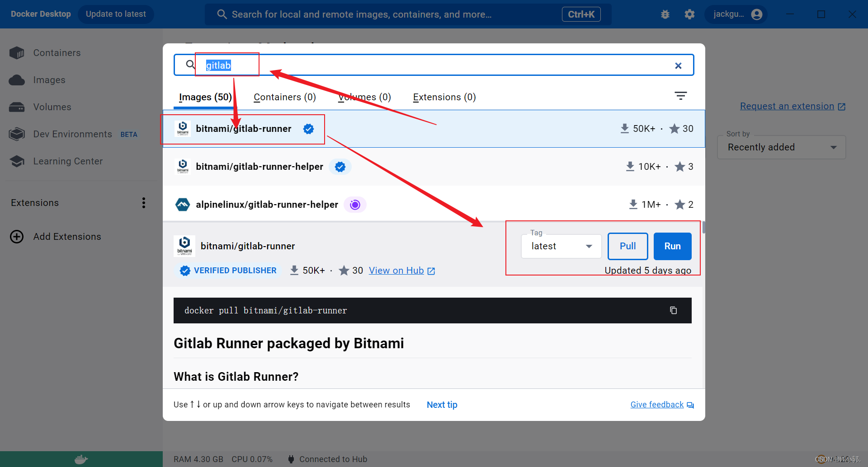The image size is (868, 467).
Task: Click the Docker Desktop title
Action: [41, 14]
